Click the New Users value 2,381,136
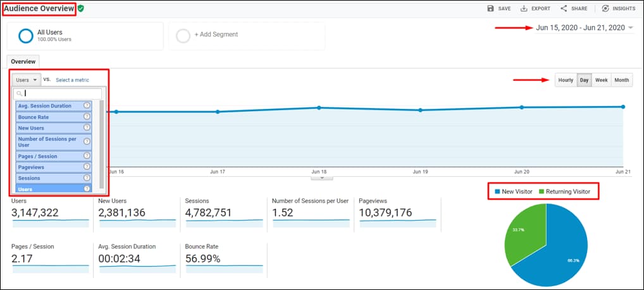This screenshot has height=290, width=644. pos(122,212)
